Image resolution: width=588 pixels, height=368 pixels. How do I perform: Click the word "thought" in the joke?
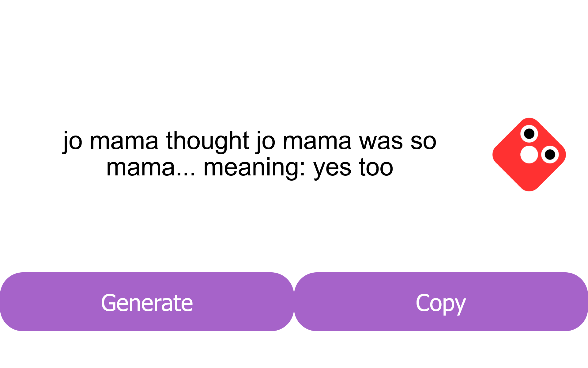[208, 141]
